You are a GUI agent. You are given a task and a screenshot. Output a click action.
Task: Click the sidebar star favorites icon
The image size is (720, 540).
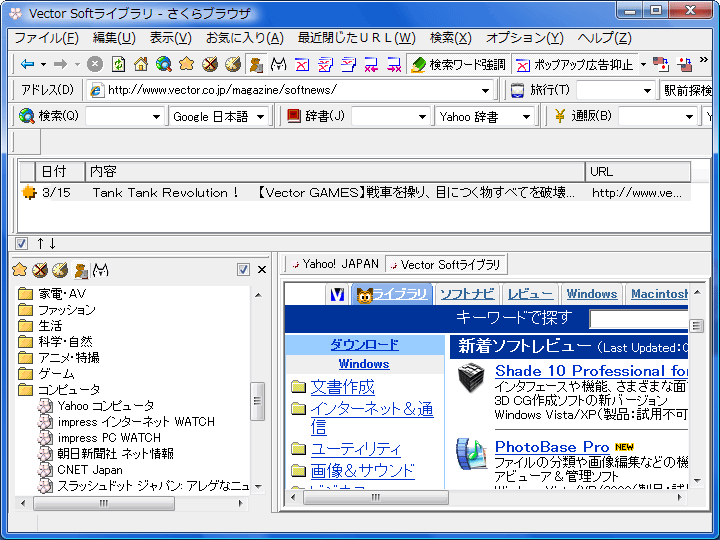point(19,270)
